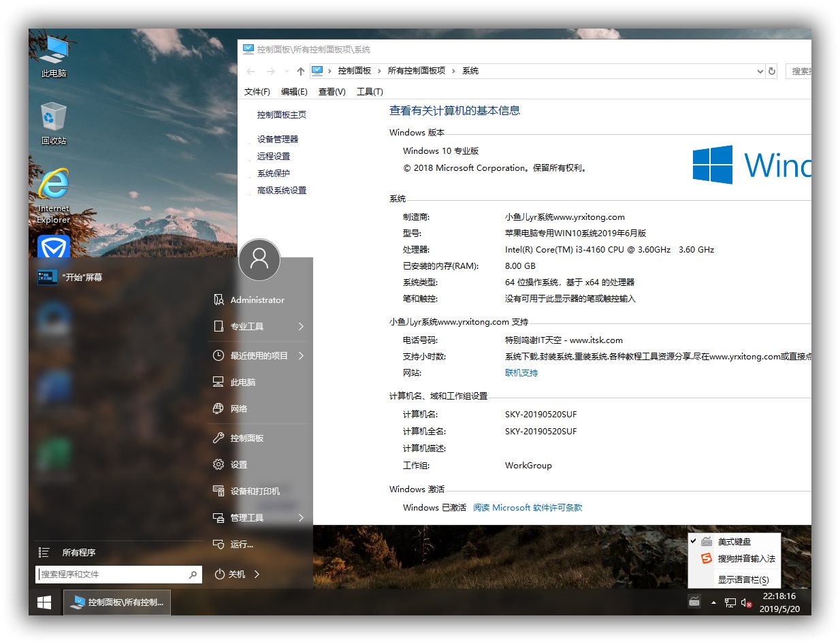This screenshot has width=840, height=644.
Task: Launch Internet Explorer from the desktop
Action: point(54,195)
